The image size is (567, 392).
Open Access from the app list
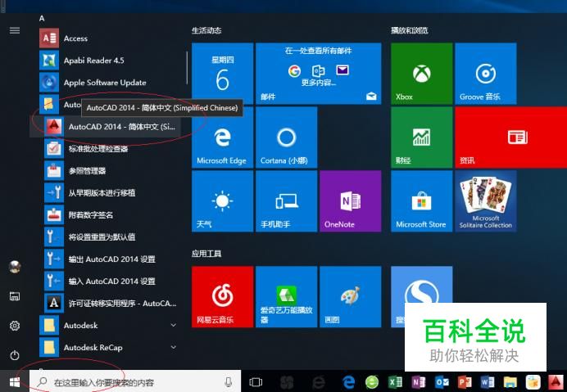click(108, 38)
